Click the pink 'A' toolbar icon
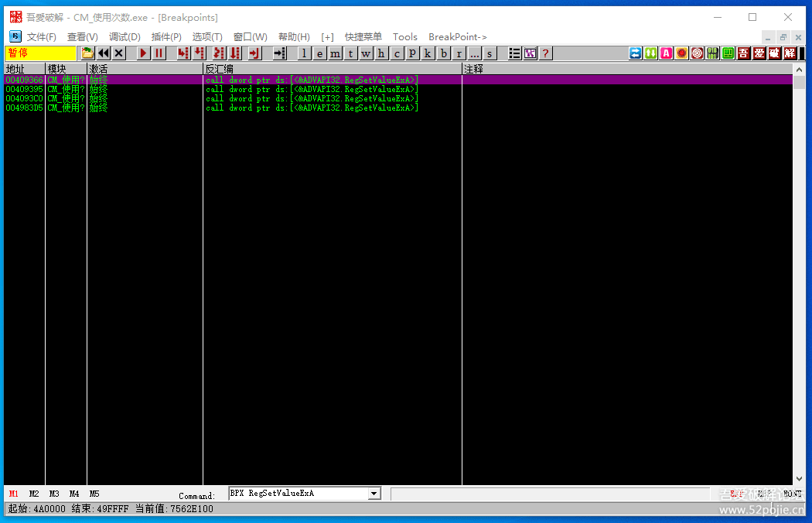 click(666, 53)
